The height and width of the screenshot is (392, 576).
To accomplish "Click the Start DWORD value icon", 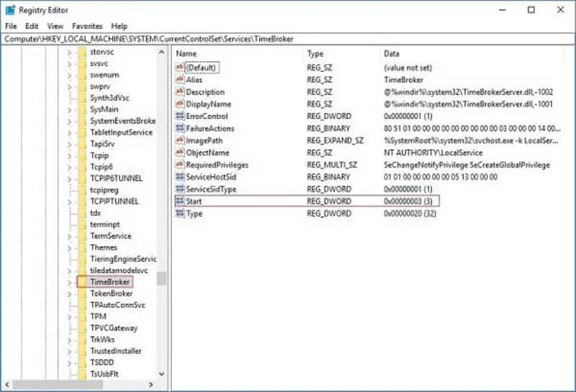I will pos(180,201).
